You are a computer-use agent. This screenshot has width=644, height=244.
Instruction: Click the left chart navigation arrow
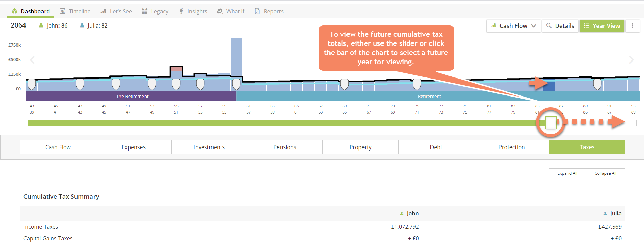coord(32,60)
